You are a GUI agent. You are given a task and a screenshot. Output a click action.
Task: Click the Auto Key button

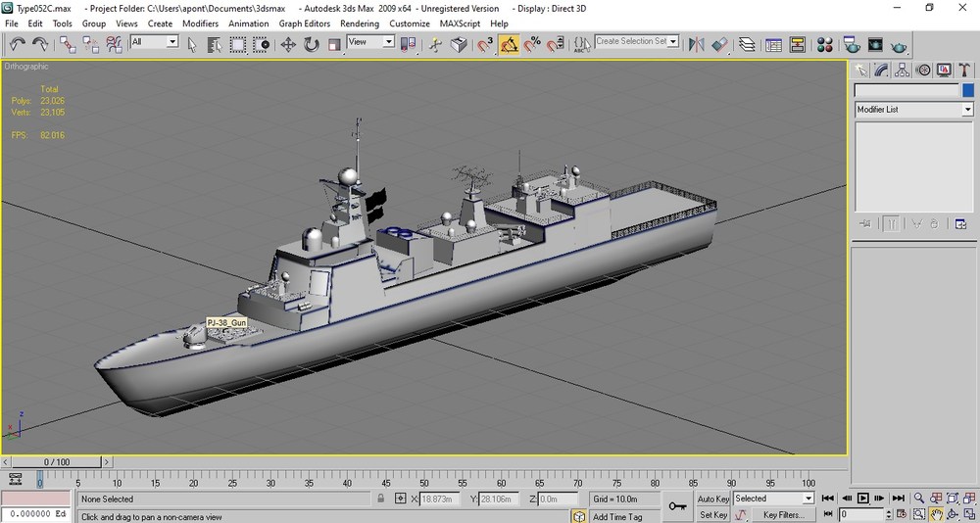[x=713, y=499]
